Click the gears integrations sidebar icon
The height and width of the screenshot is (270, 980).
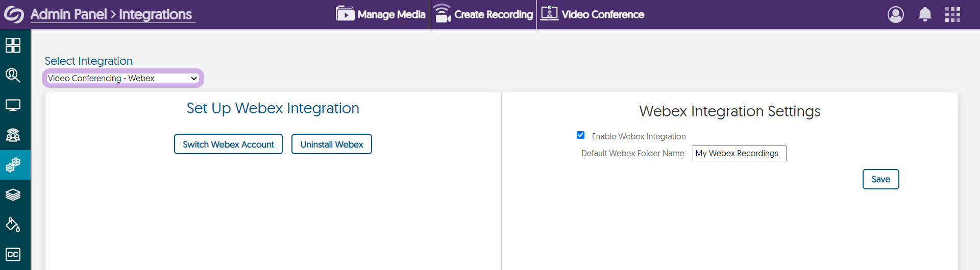point(13,165)
